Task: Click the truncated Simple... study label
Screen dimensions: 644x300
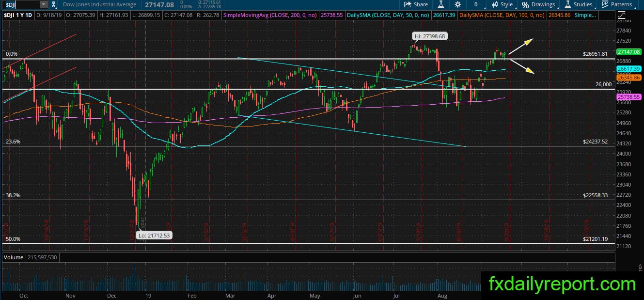Action: (x=585, y=15)
